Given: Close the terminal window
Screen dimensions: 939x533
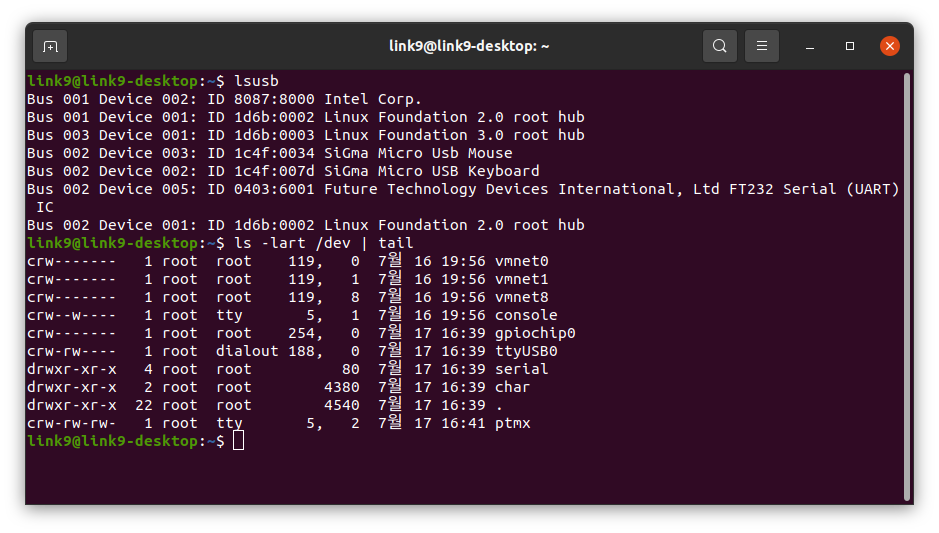Looking at the screenshot, I should coord(890,46).
